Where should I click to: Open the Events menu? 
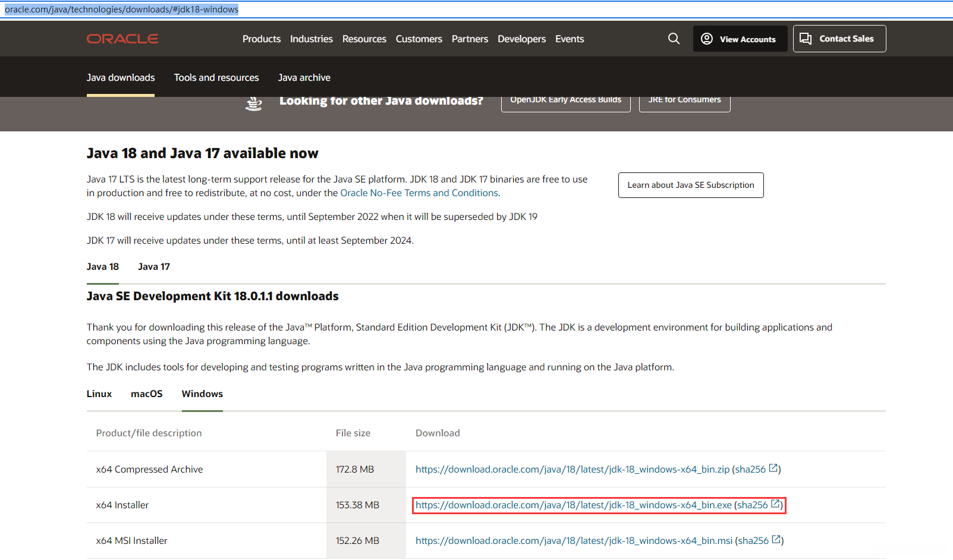click(570, 39)
